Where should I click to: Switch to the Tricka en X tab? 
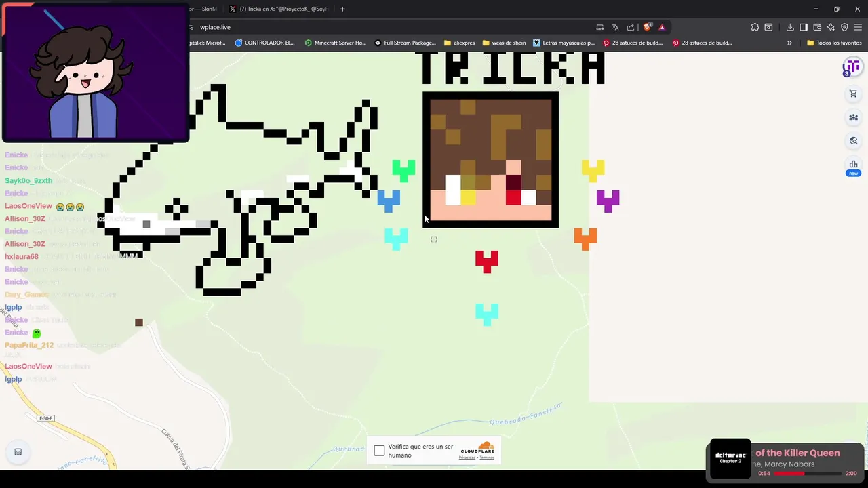pyautogui.click(x=279, y=9)
